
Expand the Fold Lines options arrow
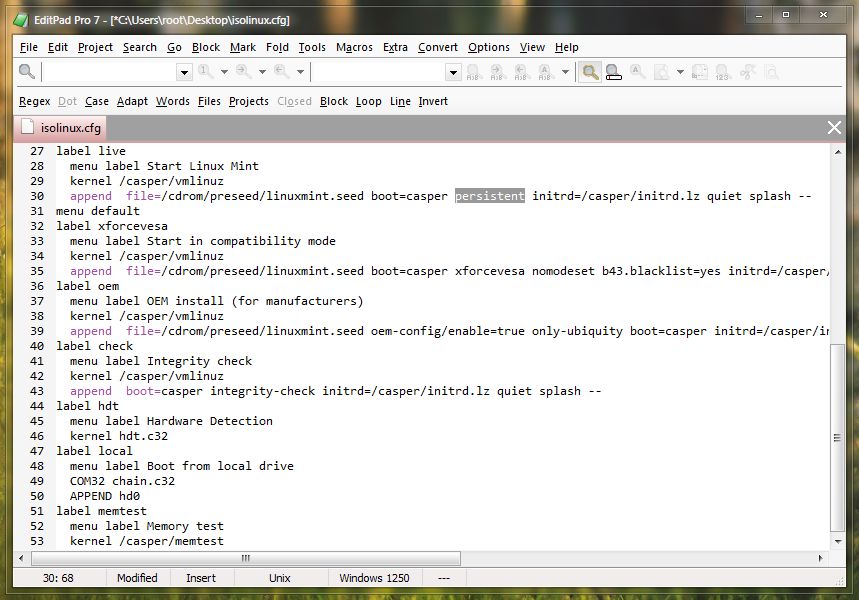click(x=680, y=72)
